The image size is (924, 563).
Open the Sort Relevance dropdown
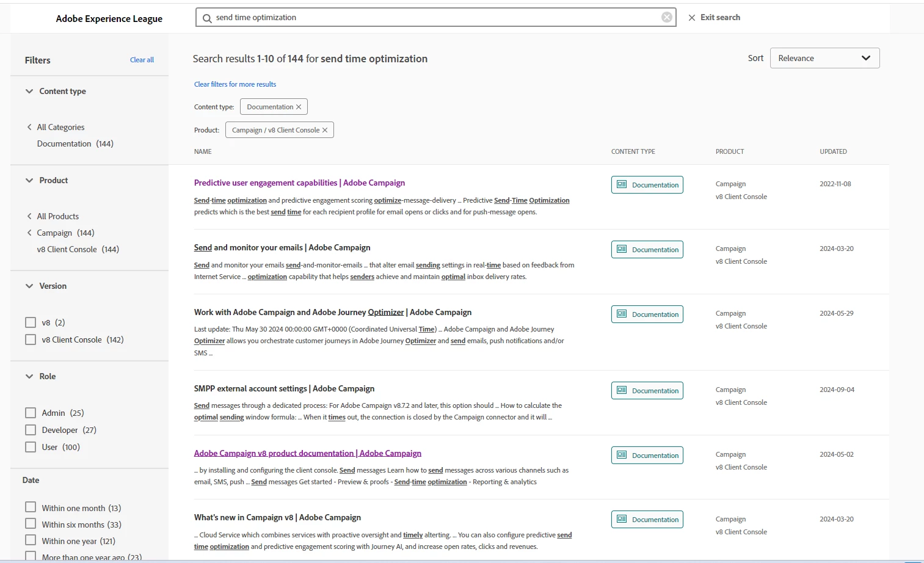[x=824, y=58]
